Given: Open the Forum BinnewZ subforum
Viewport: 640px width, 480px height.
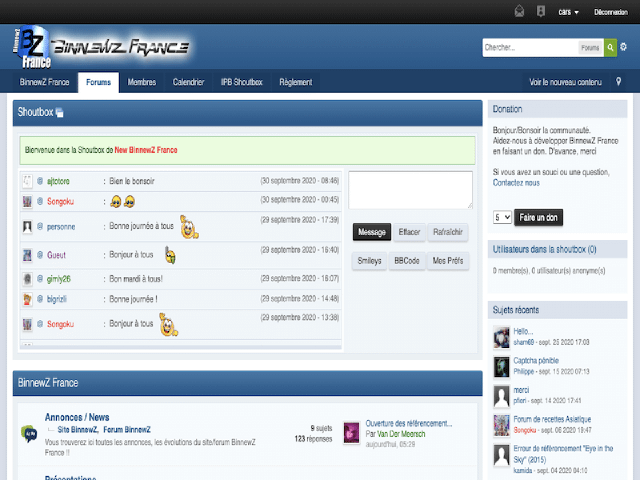Looking at the screenshot, I should tap(127, 430).
